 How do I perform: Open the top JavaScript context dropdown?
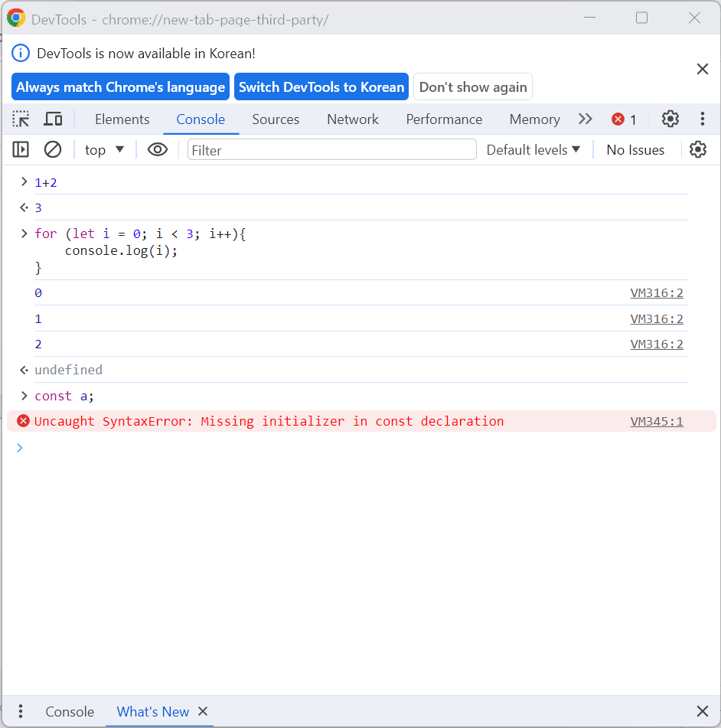104,149
